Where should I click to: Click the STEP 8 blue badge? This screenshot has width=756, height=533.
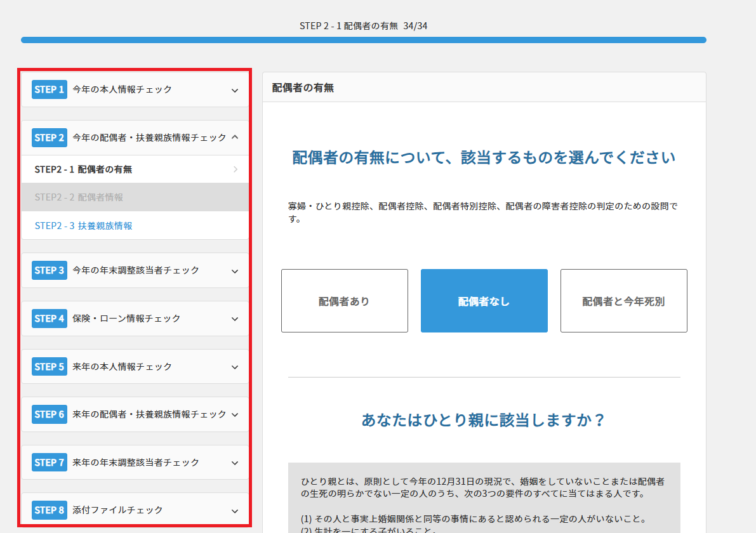click(49, 510)
